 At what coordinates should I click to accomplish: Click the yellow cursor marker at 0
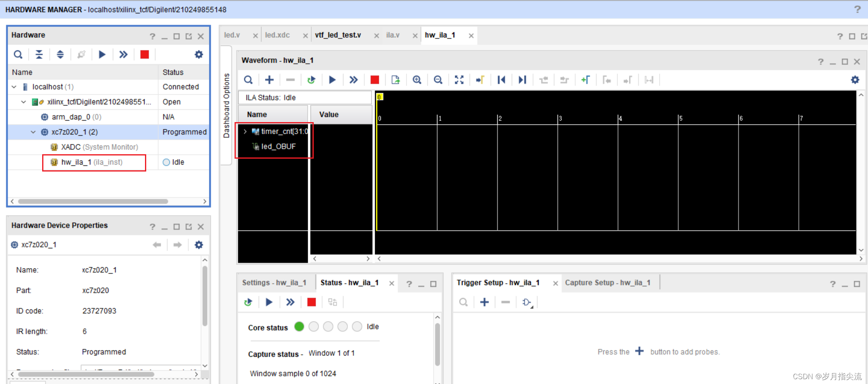379,97
